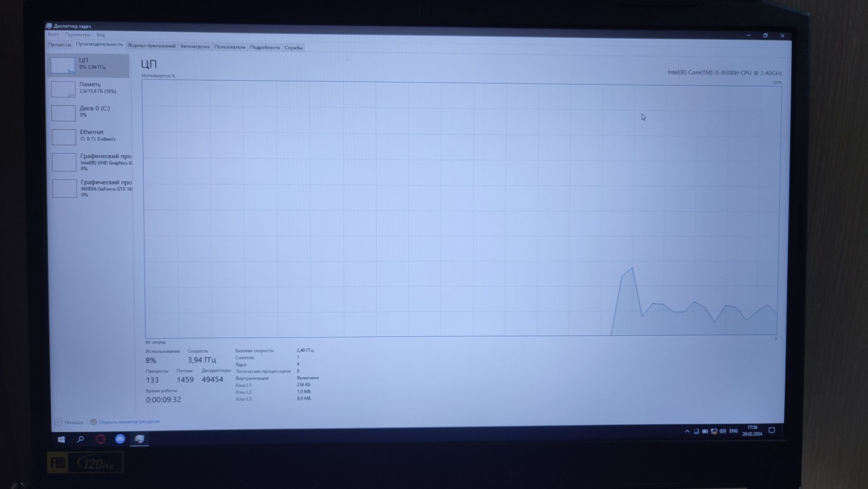Click the 8% usage value
The height and width of the screenshot is (489, 868).
tap(151, 360)
